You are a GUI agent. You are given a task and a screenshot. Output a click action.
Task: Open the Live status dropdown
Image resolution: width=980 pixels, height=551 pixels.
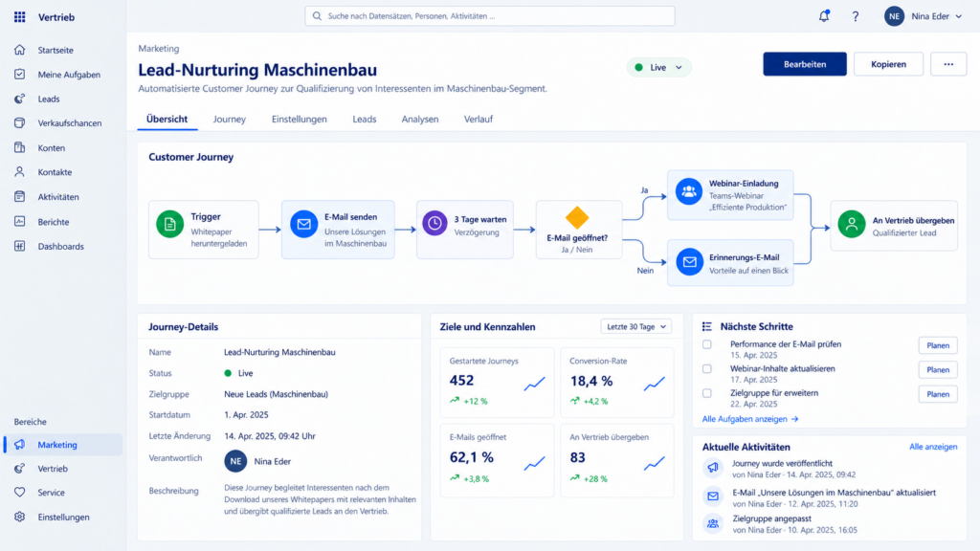point(658,68)
